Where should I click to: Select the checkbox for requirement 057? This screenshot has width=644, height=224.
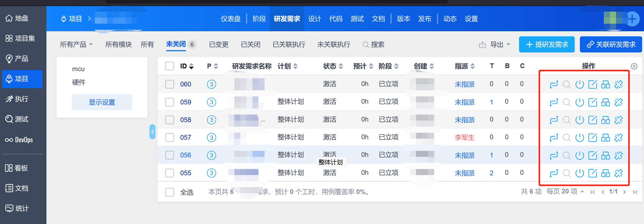tap(169, 137)
